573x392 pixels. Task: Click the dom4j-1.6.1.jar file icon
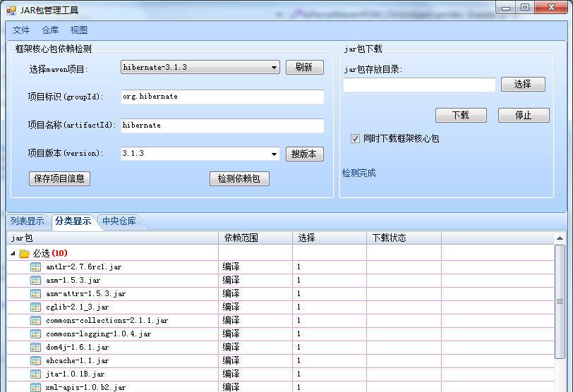click(x=35, y=347)
